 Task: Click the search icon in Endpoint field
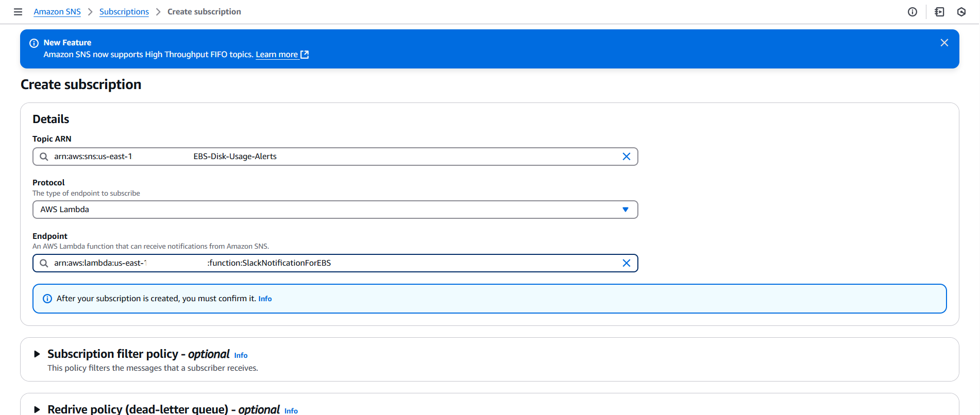(44, 263)
